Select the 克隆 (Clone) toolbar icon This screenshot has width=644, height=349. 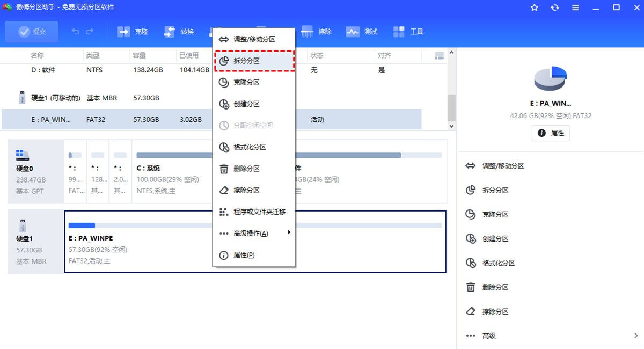click(132, 32)
